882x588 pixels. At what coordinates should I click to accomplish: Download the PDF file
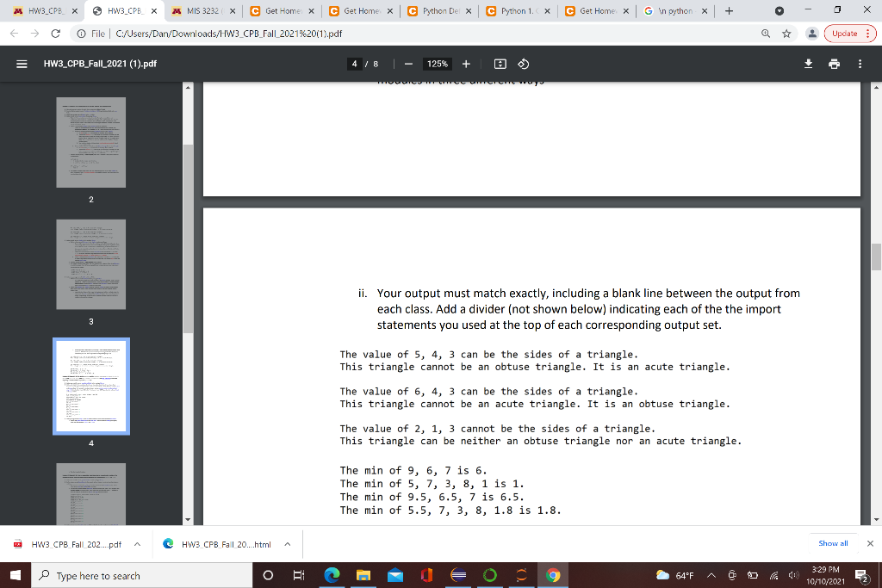click(x=808, y=63)
